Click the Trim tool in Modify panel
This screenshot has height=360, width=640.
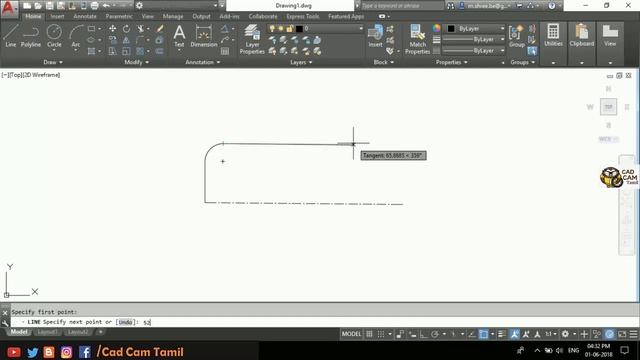(140, 29)
